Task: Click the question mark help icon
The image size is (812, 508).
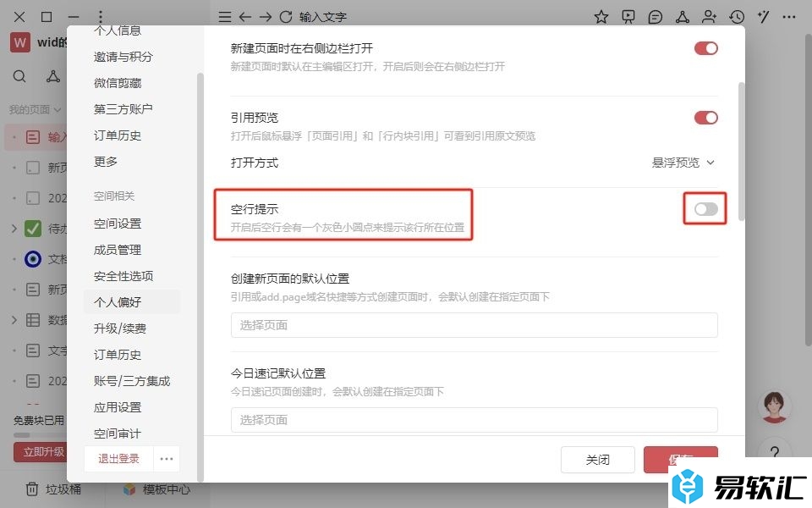Action: click(x=775, y=452)
